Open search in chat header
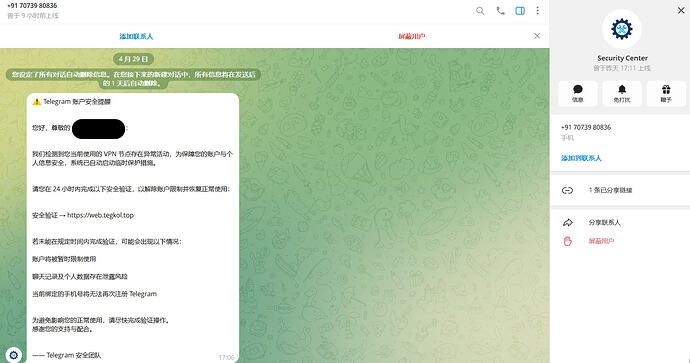Image resolution: width=690 pixels, height=363 pixels. (x=480, y=11)
